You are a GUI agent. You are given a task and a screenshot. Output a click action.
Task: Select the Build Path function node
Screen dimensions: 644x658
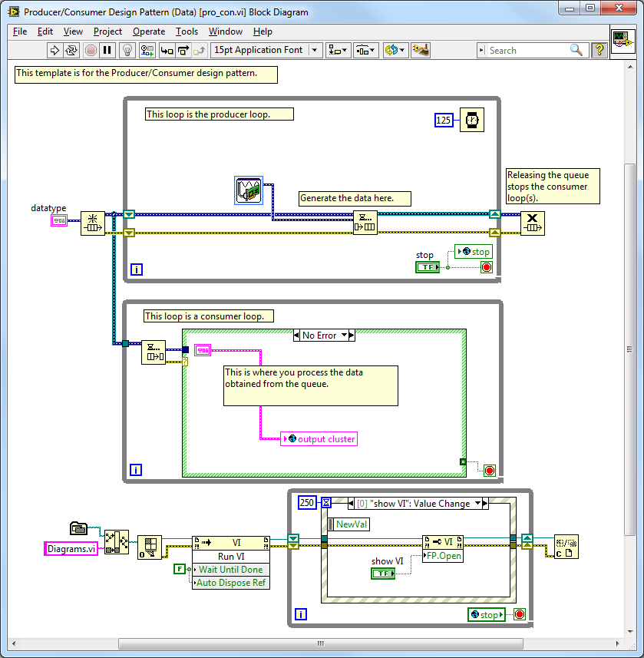coord(116,542)
